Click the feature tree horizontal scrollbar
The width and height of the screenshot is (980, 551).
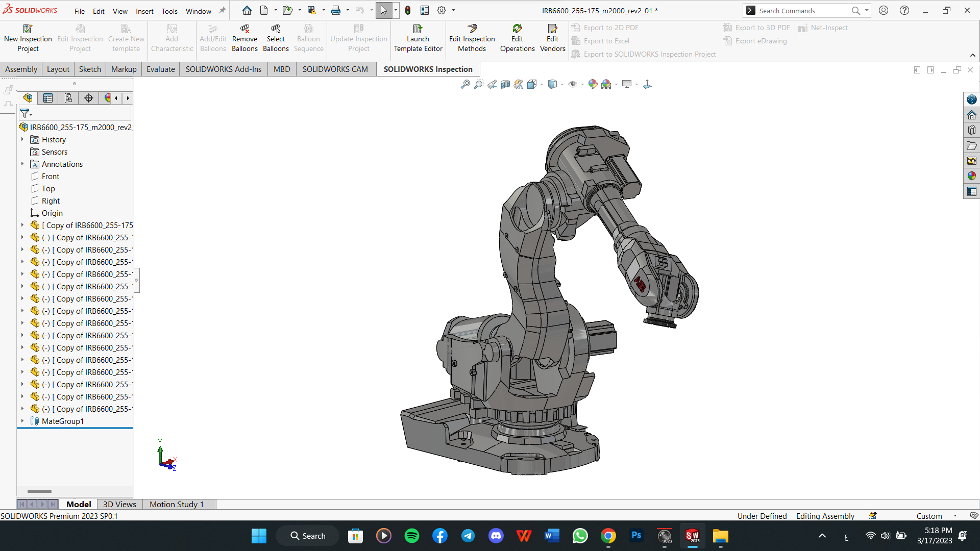39,491
